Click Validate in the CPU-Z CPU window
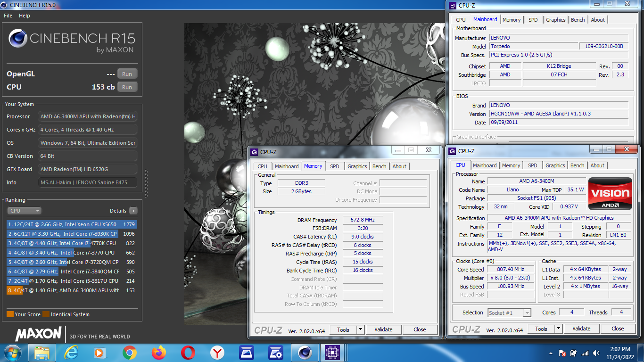Image resolution: width=644 pixels, height=362 pixels. click(x=581, y=329)
